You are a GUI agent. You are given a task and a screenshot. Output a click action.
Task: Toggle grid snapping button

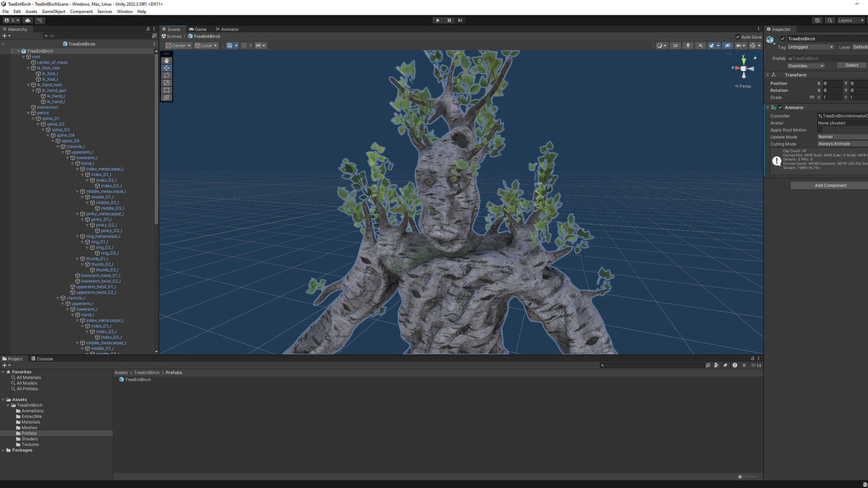click(x=244, y=46)
